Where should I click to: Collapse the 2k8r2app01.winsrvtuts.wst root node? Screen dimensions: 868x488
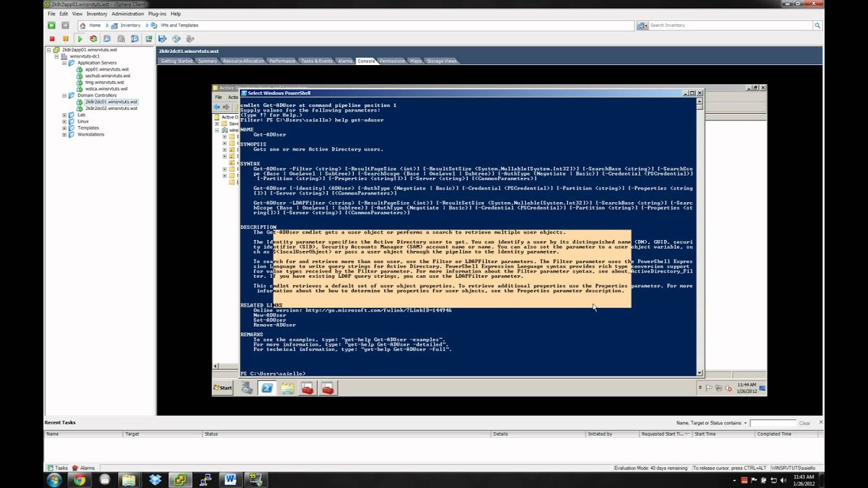click(50, 50)
